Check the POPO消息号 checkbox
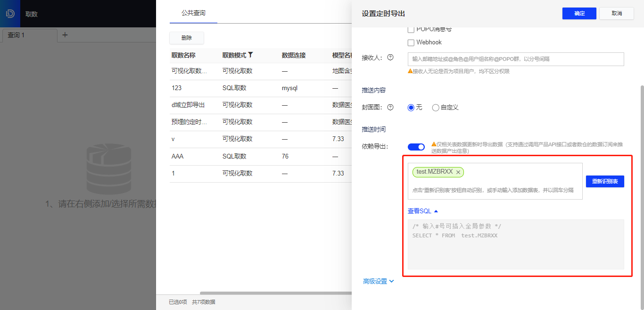Screen dimensions: 644x310 pos(411,29)
